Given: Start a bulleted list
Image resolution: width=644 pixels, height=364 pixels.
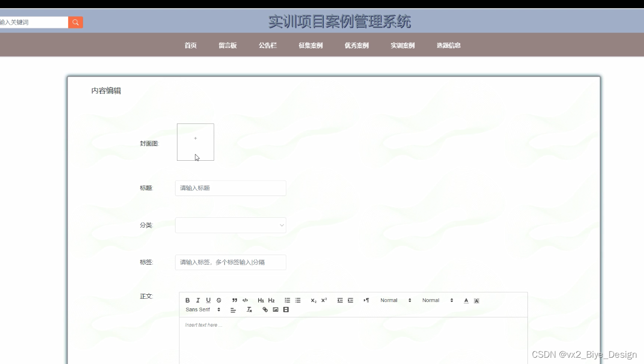Looking at the screenshot, I should coord(298,301).
